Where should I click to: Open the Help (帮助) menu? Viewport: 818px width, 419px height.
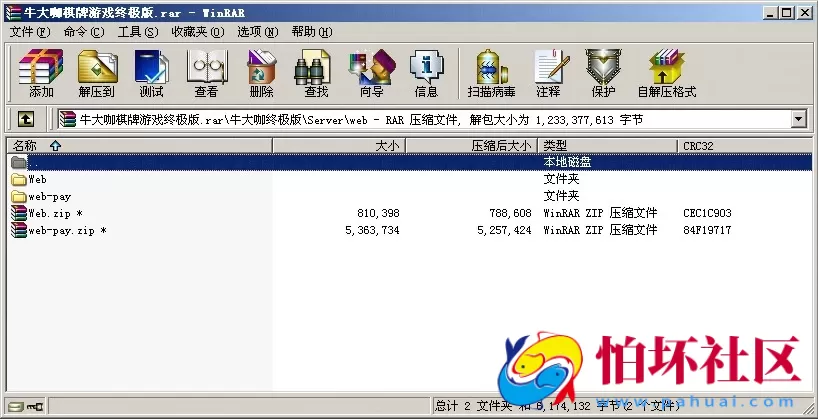click(312, 32)
